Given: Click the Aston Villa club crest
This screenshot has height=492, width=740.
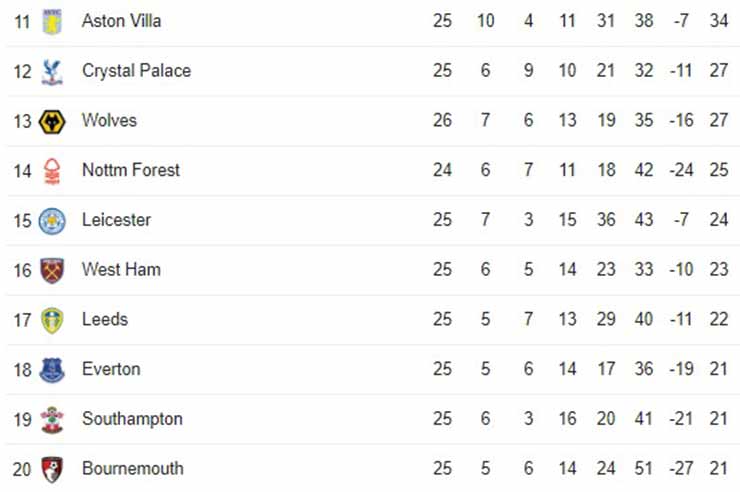Looking at the screenshot, I should pos(52,22).
